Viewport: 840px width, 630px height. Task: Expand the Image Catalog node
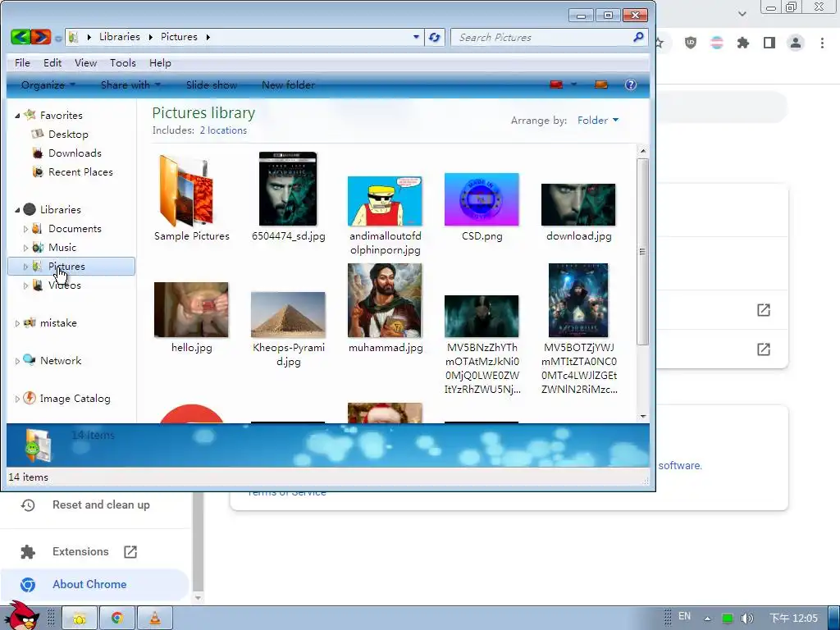pos(17,399)
